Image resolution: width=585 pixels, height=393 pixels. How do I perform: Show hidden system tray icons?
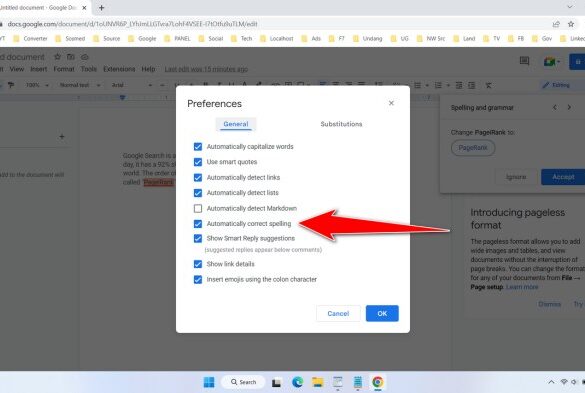[x=551, y=382]
